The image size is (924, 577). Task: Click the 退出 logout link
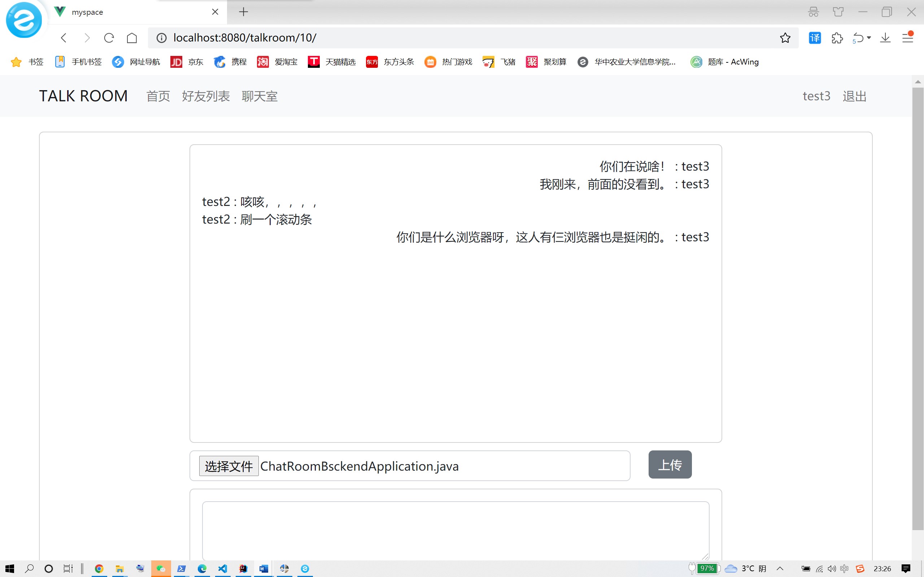854,96
